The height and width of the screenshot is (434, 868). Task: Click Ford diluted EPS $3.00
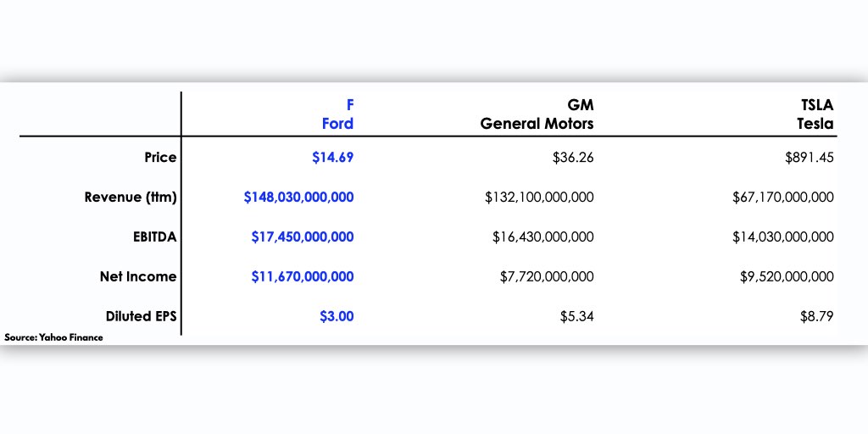click(x=337, y=317)
